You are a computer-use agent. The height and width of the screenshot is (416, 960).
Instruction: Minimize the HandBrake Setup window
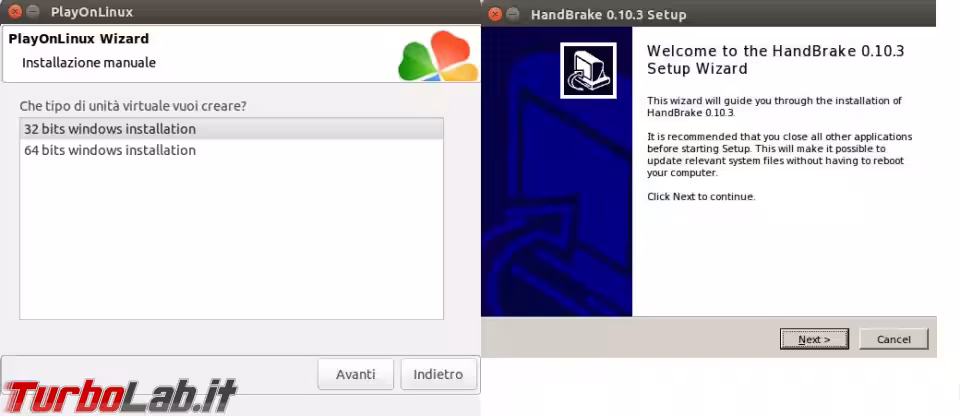coord(513,14)
